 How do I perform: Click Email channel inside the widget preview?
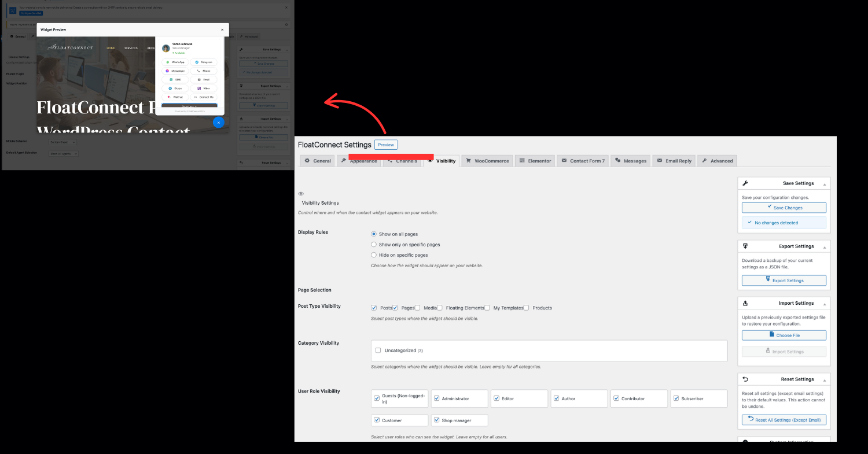click(x=204, y=79)
